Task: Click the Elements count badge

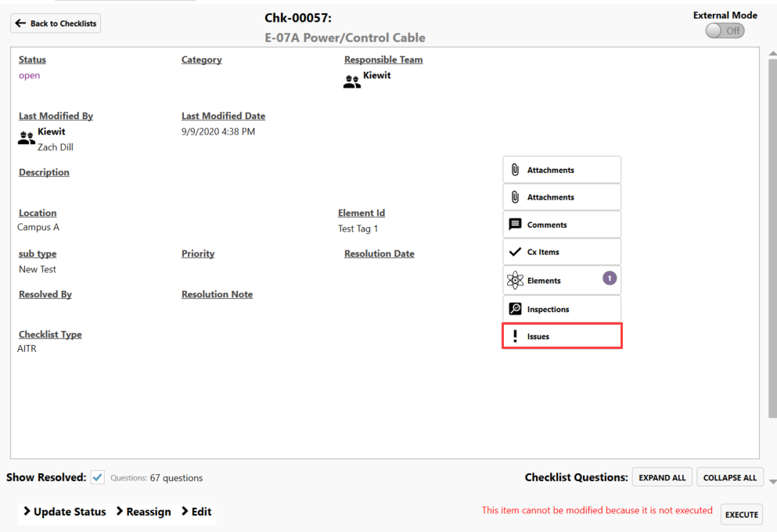Action: [610, 278]
